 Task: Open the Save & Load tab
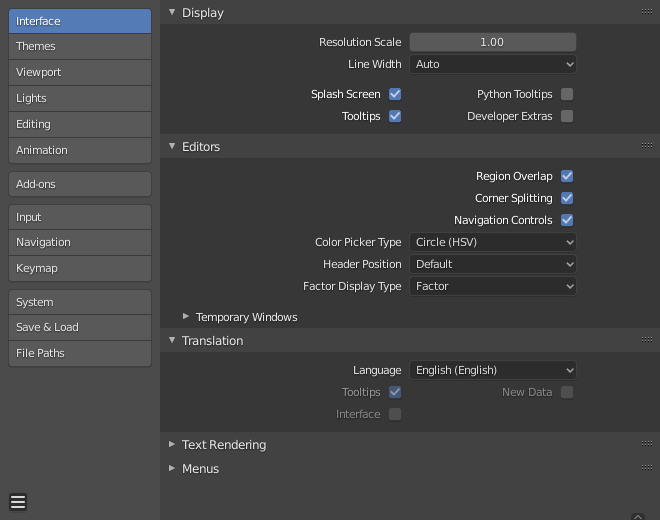point(80,328)
